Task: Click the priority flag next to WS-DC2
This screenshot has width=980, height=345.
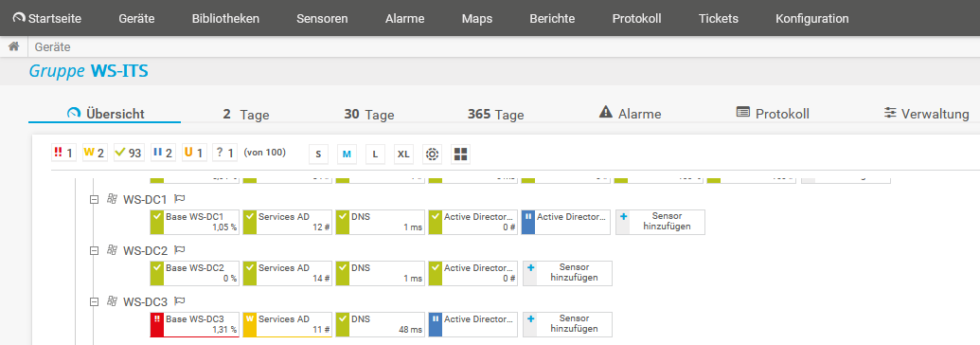Action: (180, 250)
